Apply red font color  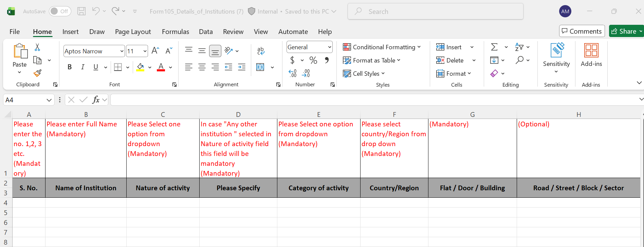tap(161, 67)
